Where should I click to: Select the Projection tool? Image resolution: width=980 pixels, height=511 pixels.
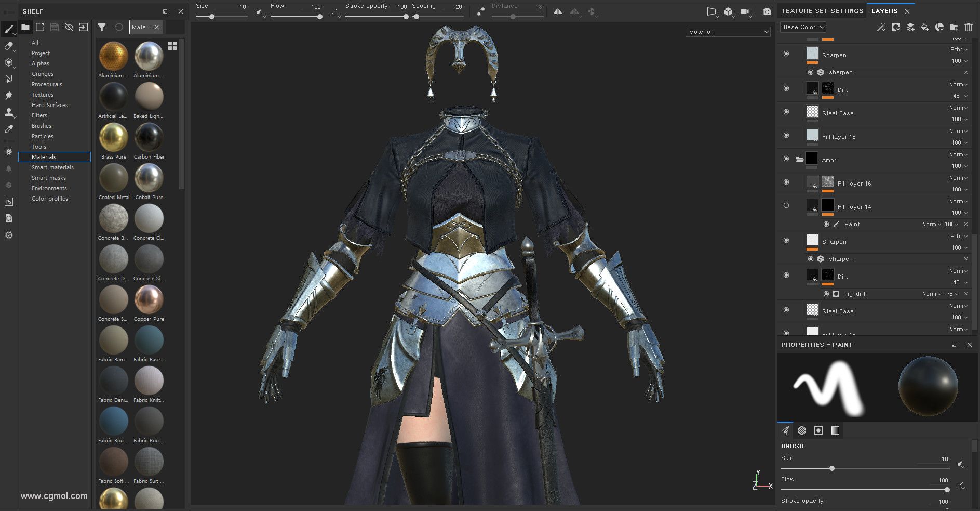click(x=9, y=62)
